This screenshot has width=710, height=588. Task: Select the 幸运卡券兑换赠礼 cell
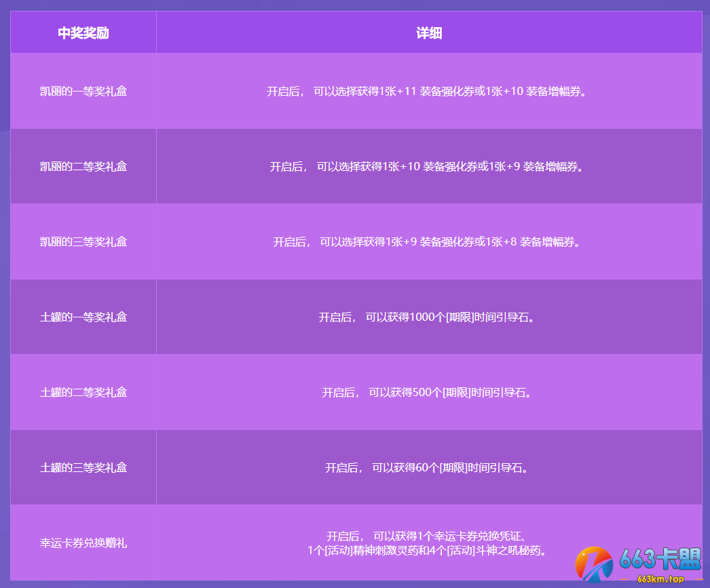click(83, 543)
